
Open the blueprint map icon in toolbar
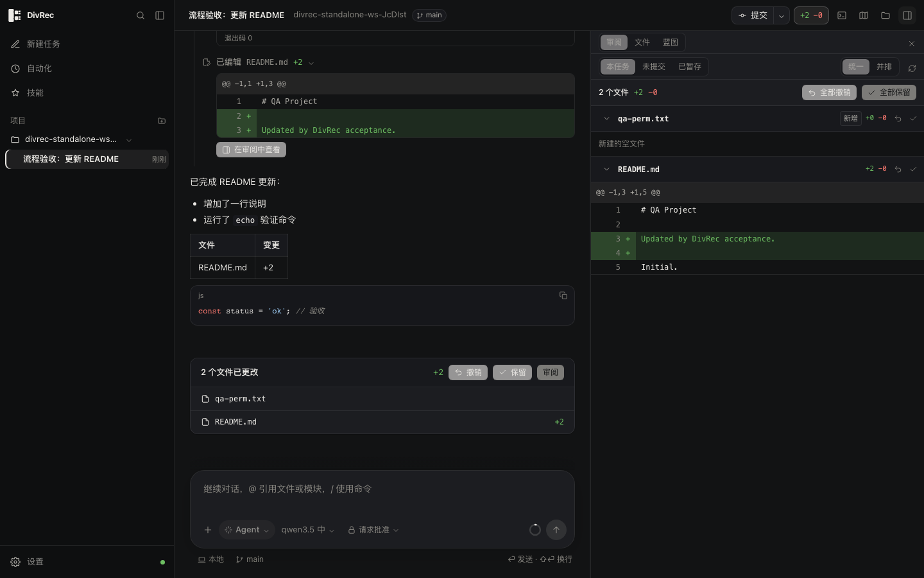pos(864,15)
